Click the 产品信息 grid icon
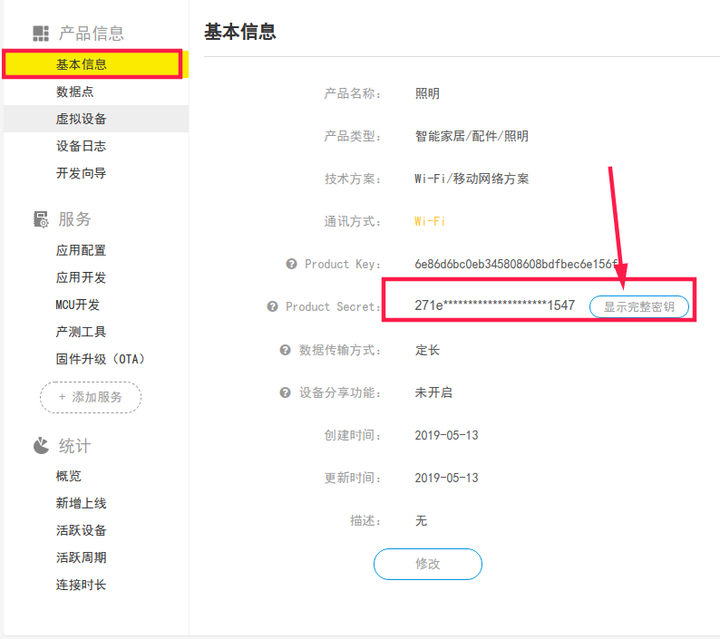The height and width of the screenshot is (639, 720). pyautogui.click(x=41, y=34)
